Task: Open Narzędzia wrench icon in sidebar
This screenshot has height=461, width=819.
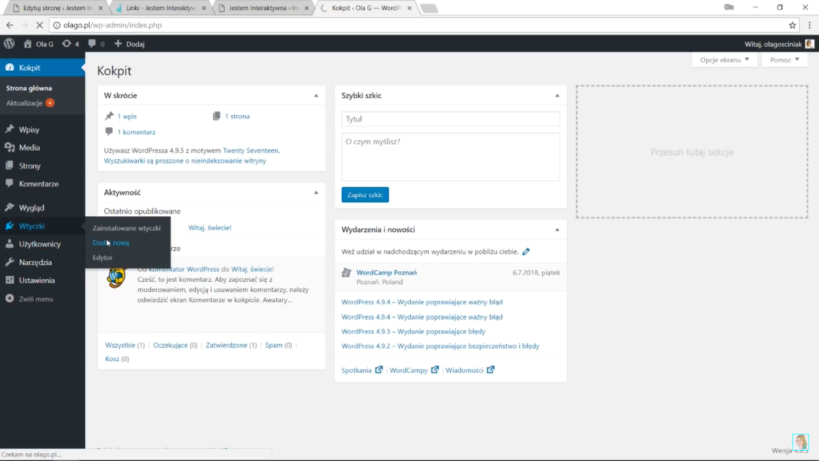Action: point(9,262)
